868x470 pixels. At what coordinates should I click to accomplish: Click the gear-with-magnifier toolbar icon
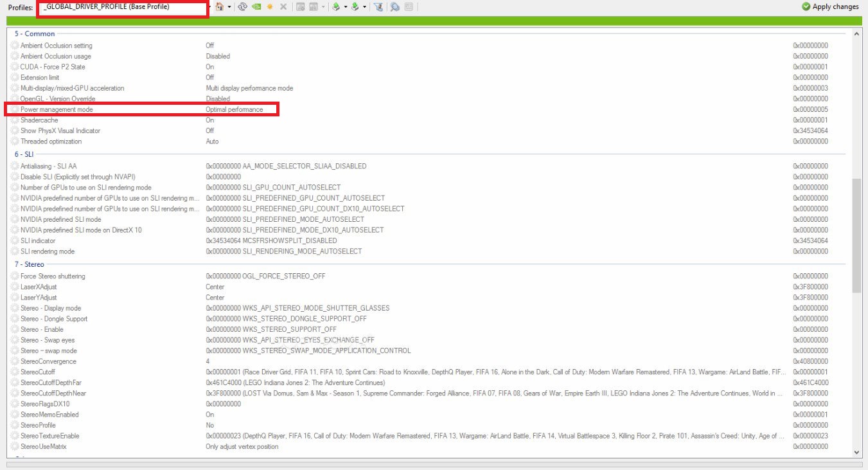[x=394, y=7]
